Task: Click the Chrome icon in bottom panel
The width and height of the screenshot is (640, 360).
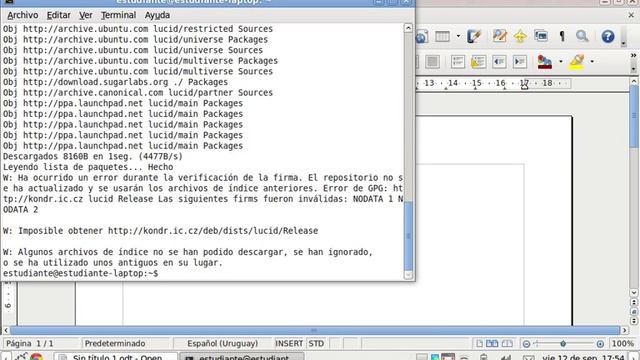Action: (36, 357)
